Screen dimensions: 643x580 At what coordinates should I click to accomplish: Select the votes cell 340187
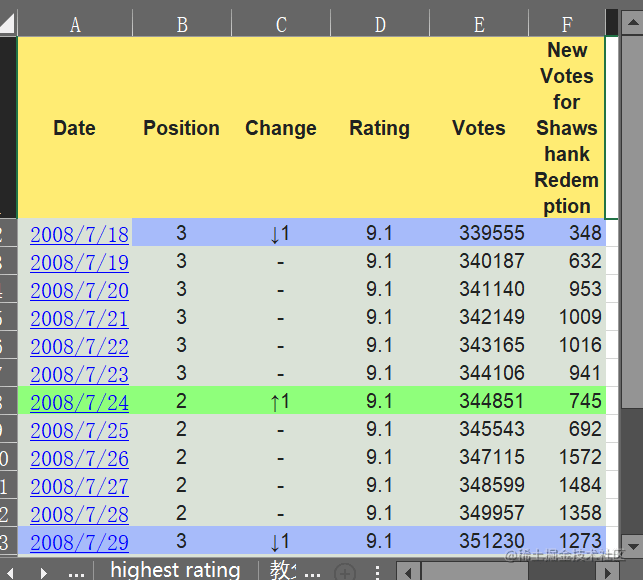(479, 260)
